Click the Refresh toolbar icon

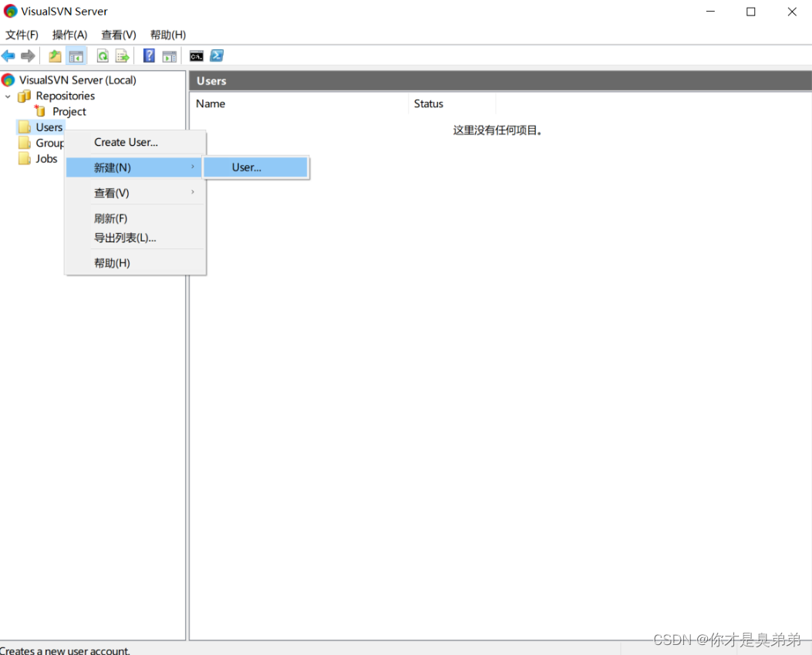(x=103, y=56)
